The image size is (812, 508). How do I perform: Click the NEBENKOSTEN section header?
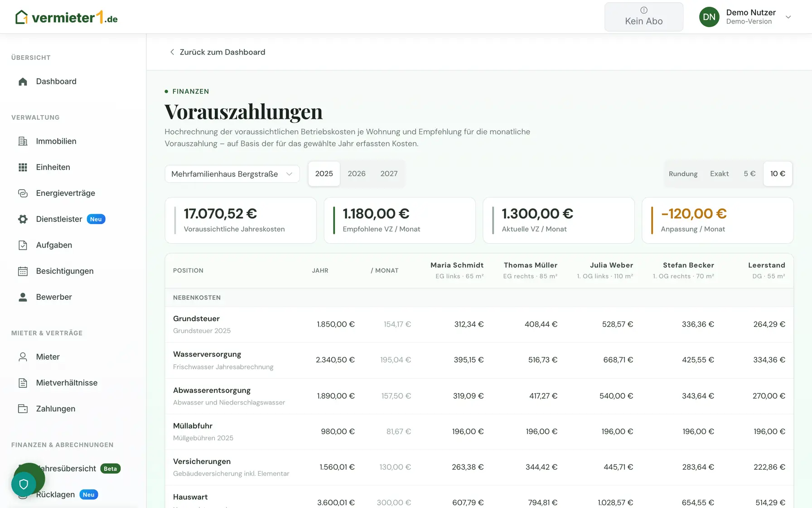(197, 298)
